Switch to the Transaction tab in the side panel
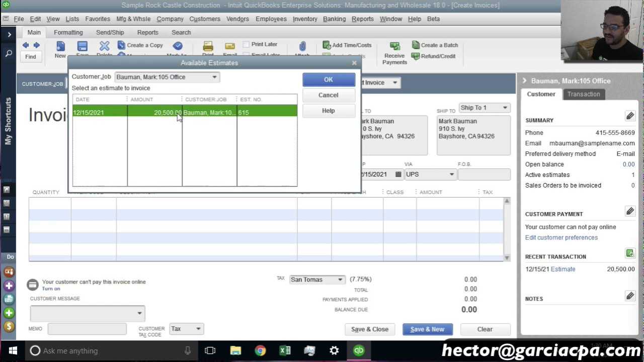The image size is (644, 362). coord(584,94)
